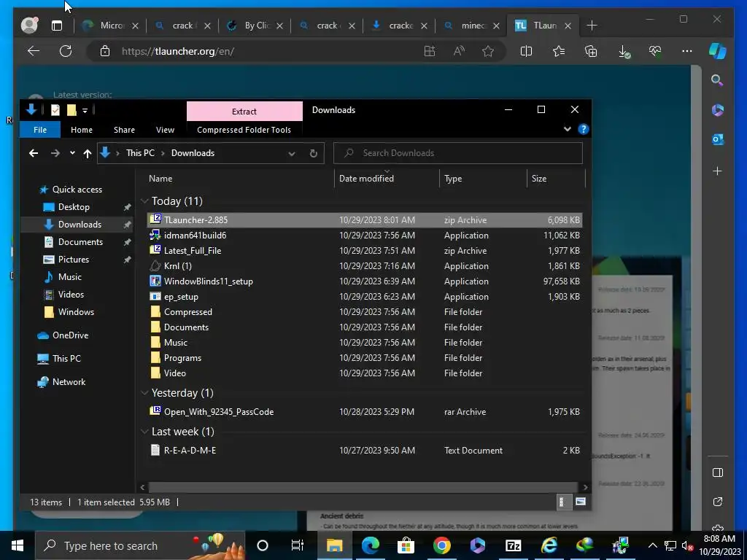Select the R-E-A-D-M-E text document
The image size is (747, 560).
365,450
